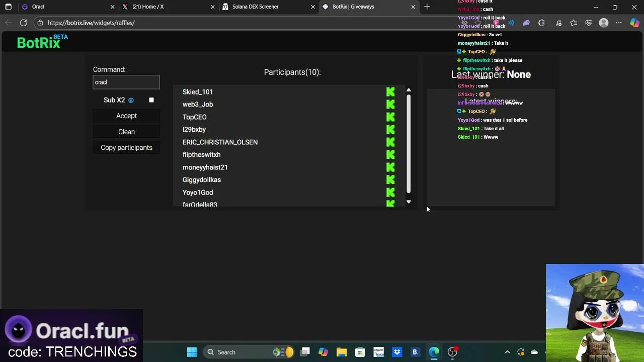Click the Kick icon next to i29bxby
The image size is (644, 362).
tap(390, 129)
